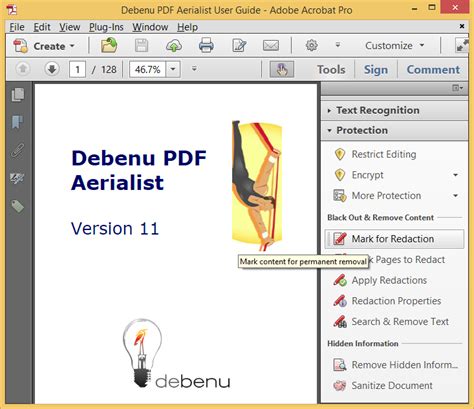Screen dimensions: 474x409
Task: Click the Remove Hidden Information icon
Action: coord(340,365)
